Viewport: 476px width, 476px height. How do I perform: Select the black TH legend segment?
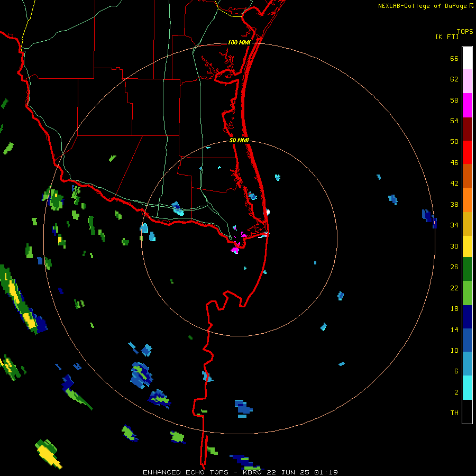click(x=467, y=411)
